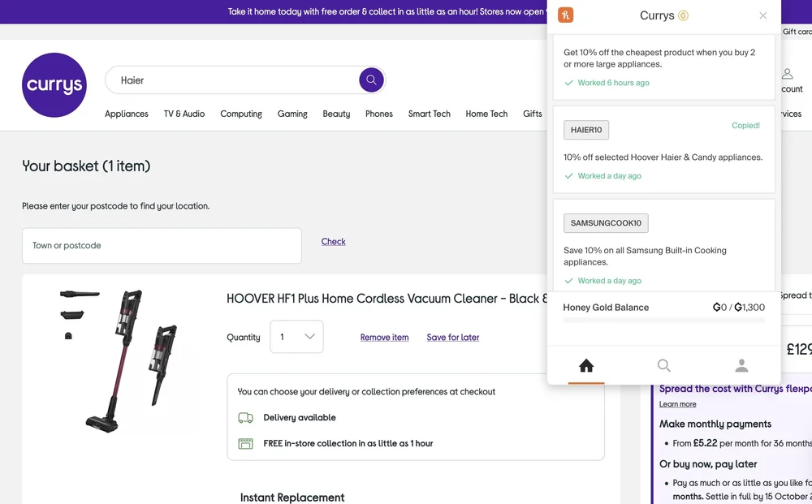812x504 pixels.
Task: Open the Honey home tab
Action: (x=586, y=365)
